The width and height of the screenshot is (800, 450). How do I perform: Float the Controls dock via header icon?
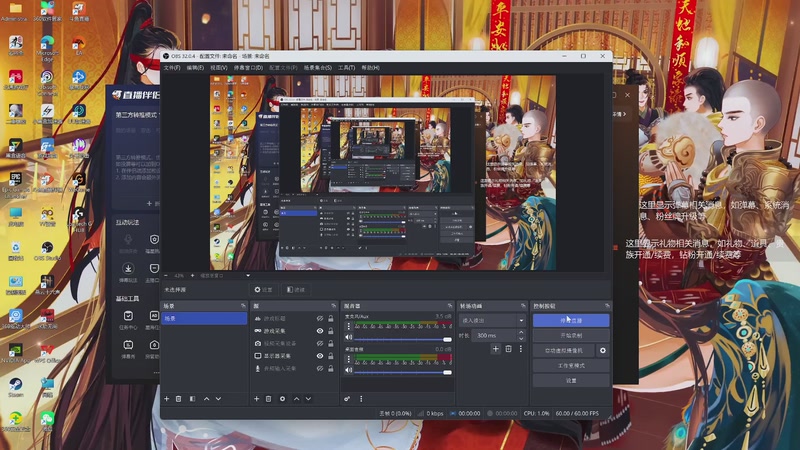[x=607, y=306]
